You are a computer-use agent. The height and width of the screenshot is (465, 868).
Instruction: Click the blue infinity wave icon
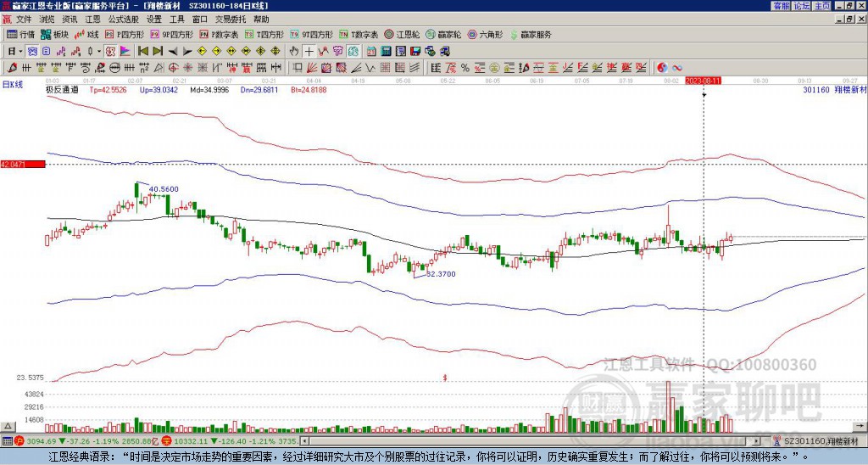(677, 68)
